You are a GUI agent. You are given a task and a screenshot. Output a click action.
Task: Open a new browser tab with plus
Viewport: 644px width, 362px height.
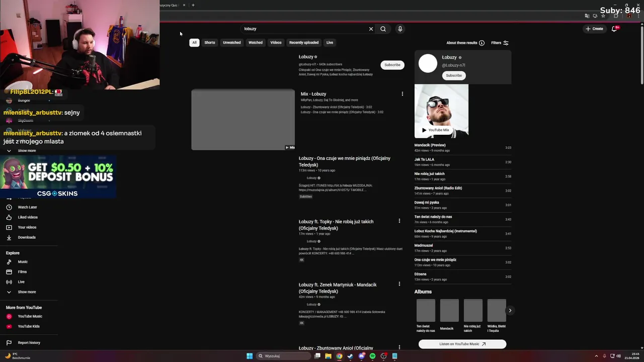pyautogui.click(x=193, y=5)
